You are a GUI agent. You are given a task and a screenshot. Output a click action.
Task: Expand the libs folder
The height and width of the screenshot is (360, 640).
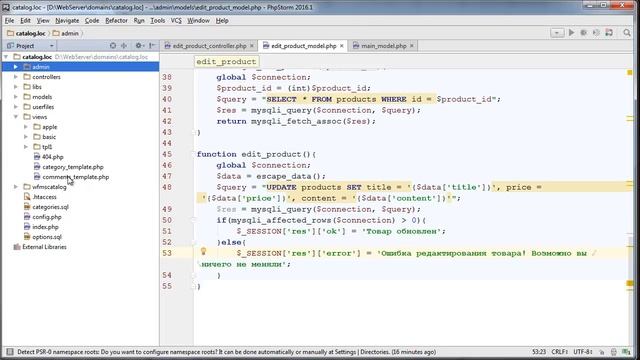(x=16, y=87)
